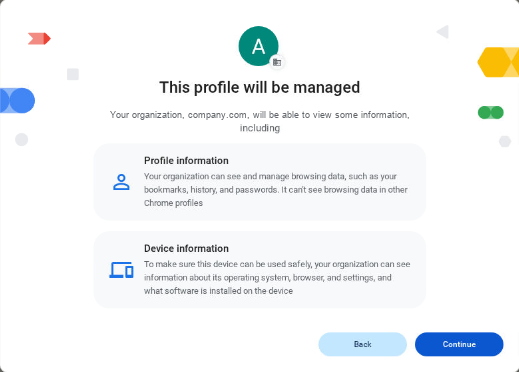Image resolution: width=519 pixels, height=372 pixels.
Task: Click the person icon beside Profile information
Action: coord(121,182)
